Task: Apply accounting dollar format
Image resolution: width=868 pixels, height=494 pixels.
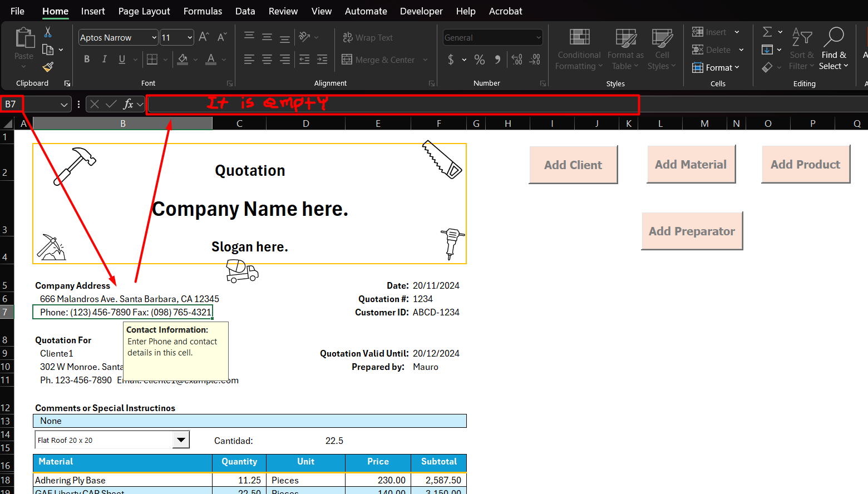Action: click(x=451, y=60)
